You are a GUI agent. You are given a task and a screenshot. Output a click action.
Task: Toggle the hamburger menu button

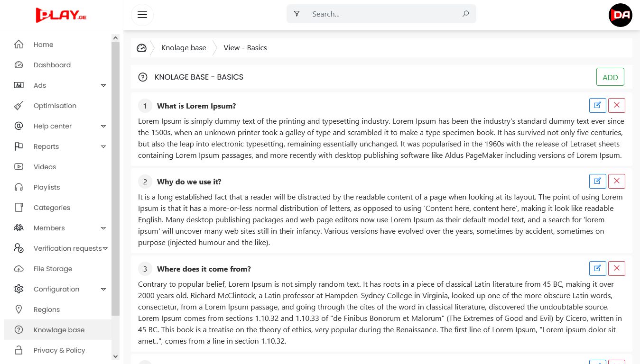coord(142,14)
